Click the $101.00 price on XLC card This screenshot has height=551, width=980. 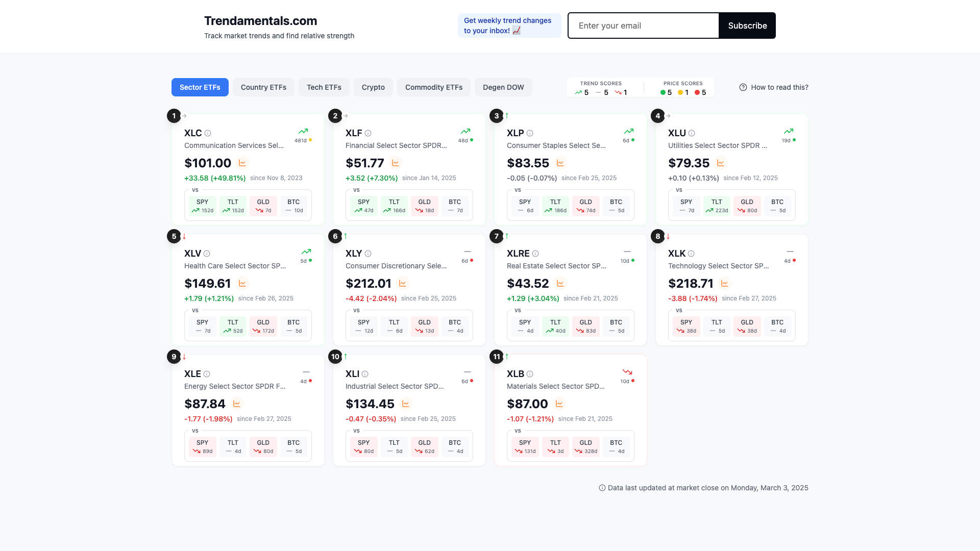click(208, 163)
